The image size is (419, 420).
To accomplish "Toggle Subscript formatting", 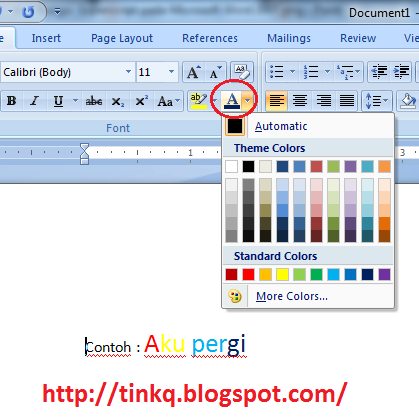I will [x=117, y=101].
